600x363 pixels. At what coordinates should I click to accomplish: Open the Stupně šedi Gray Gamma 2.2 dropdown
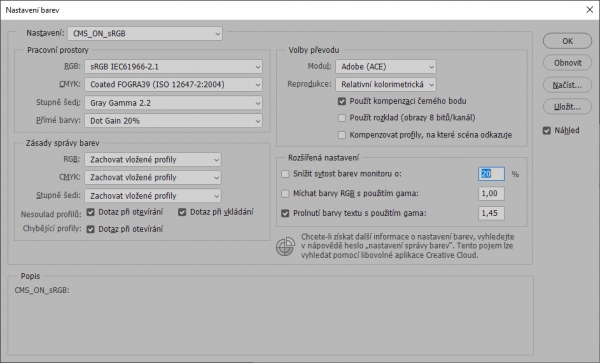point(173,103)
